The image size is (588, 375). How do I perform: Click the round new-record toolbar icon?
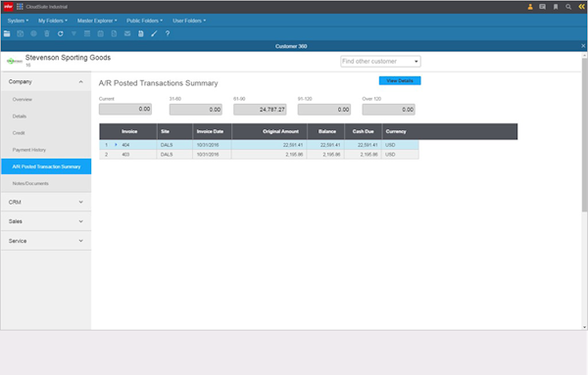point(33,33)
